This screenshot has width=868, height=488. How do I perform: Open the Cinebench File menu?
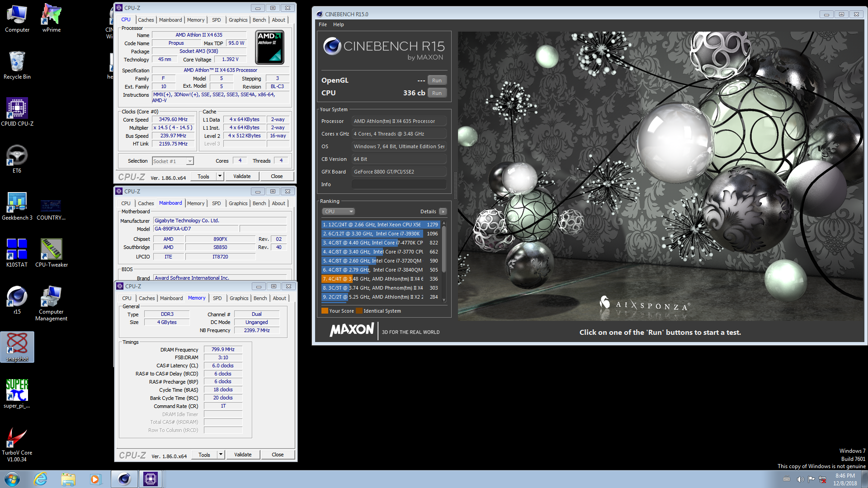pos(323,24)
